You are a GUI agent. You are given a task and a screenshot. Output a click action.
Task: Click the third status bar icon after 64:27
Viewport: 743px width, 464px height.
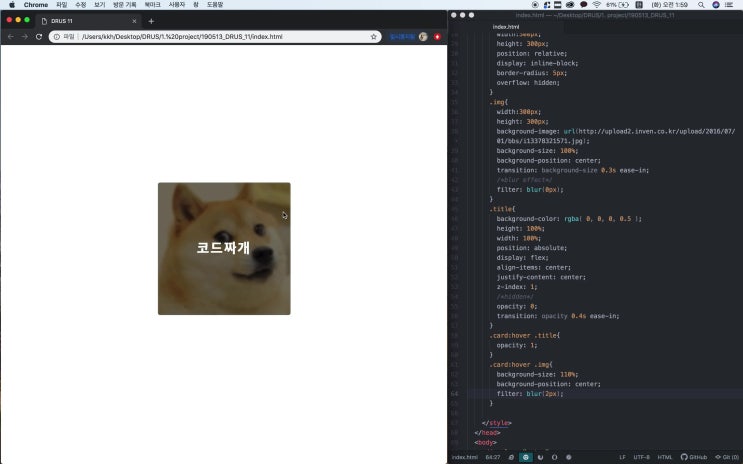click(540, 457)
